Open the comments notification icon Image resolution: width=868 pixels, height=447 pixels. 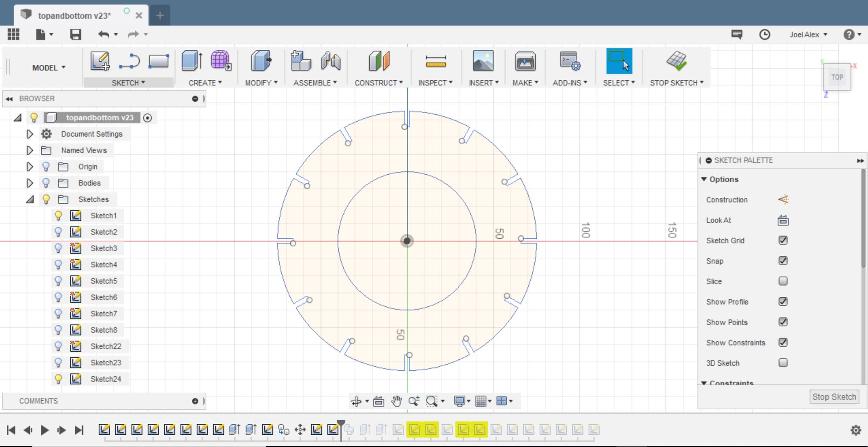737,34
